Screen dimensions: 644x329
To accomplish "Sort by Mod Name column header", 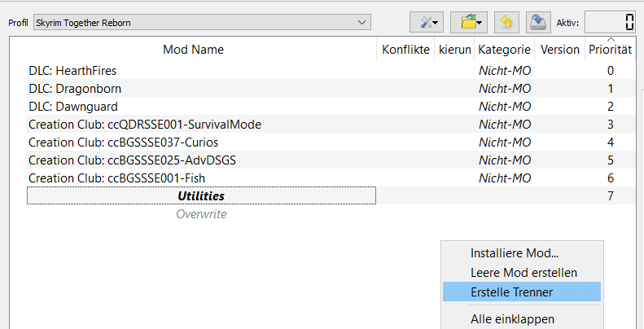I will click(193, 50).
